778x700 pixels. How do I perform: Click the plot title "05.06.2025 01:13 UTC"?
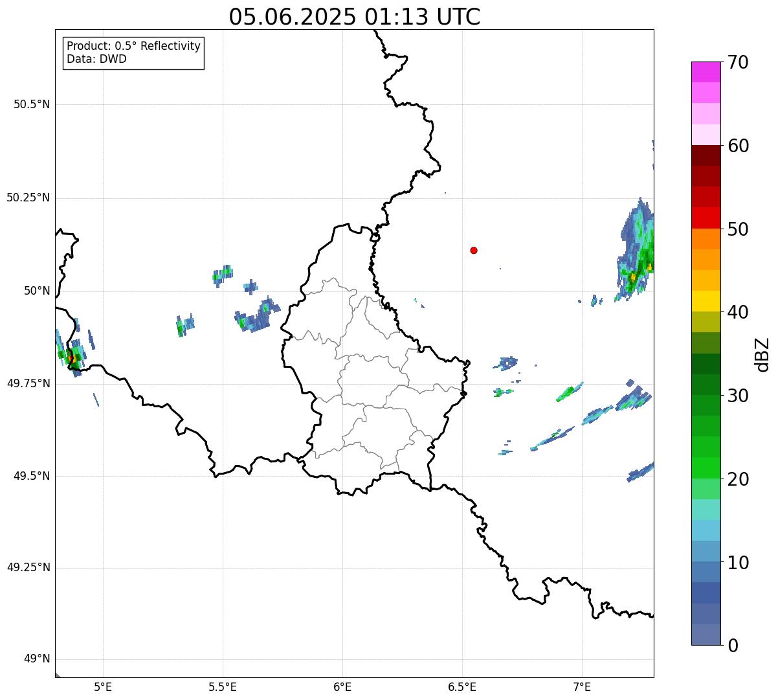point(355,17)
